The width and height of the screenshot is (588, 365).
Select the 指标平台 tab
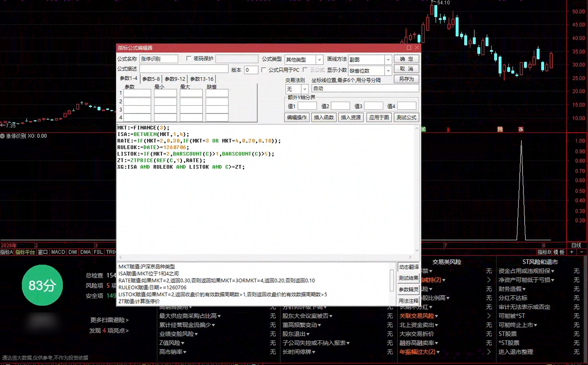coord(25,252)
